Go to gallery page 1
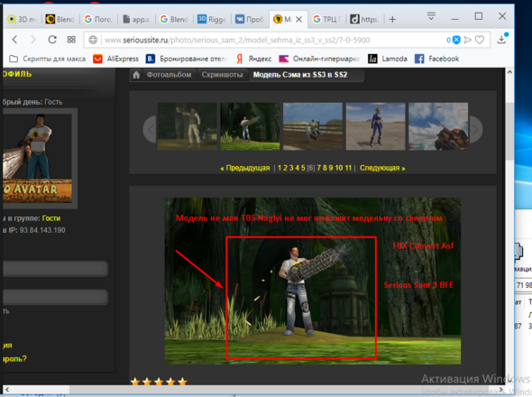Screen dimensions: 532x397 tap(280, 168)
